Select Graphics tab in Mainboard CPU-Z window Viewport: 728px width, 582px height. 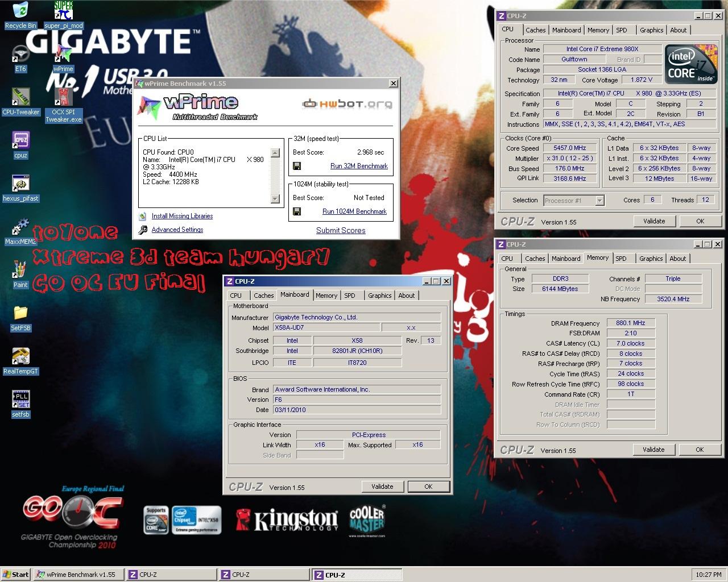point(380,295)
